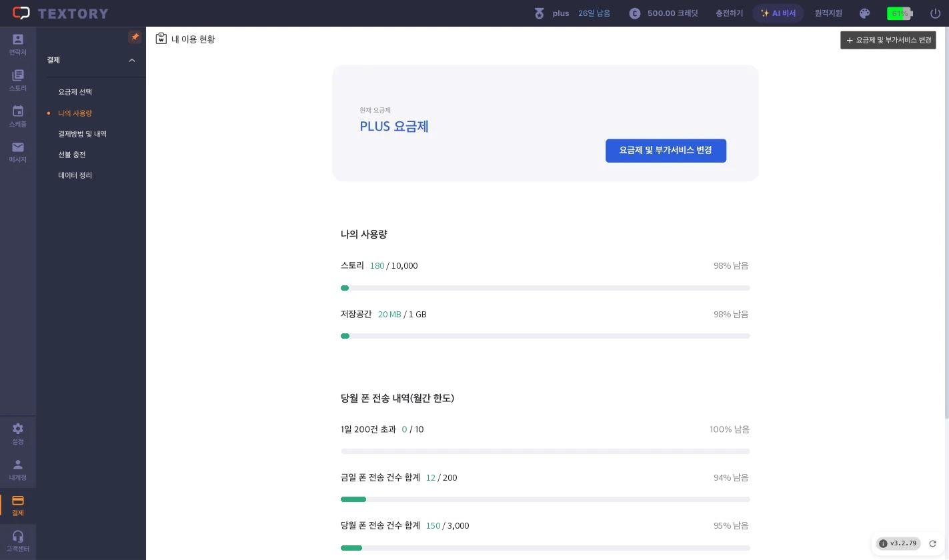Click the version info icon
Screen dimensions: 949x560
point(883,543)
